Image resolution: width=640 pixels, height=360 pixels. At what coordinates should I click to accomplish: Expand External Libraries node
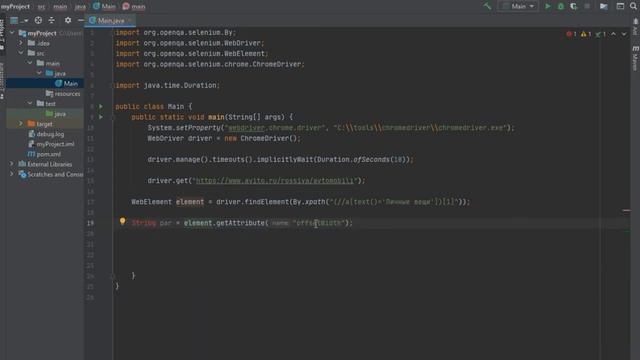click(12, 164)
